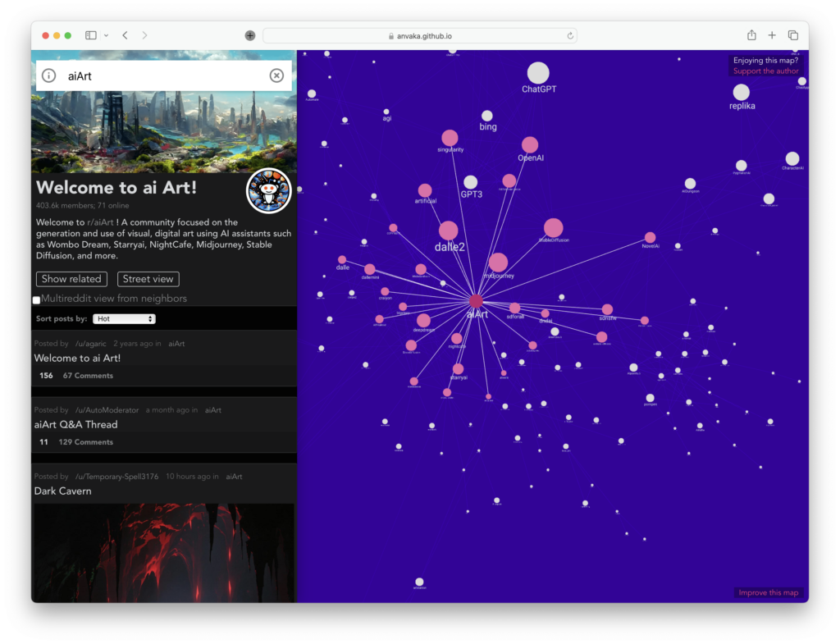Open the Sort posts by Hot dropdown
840x644 pixels.
tap(124, 319)
